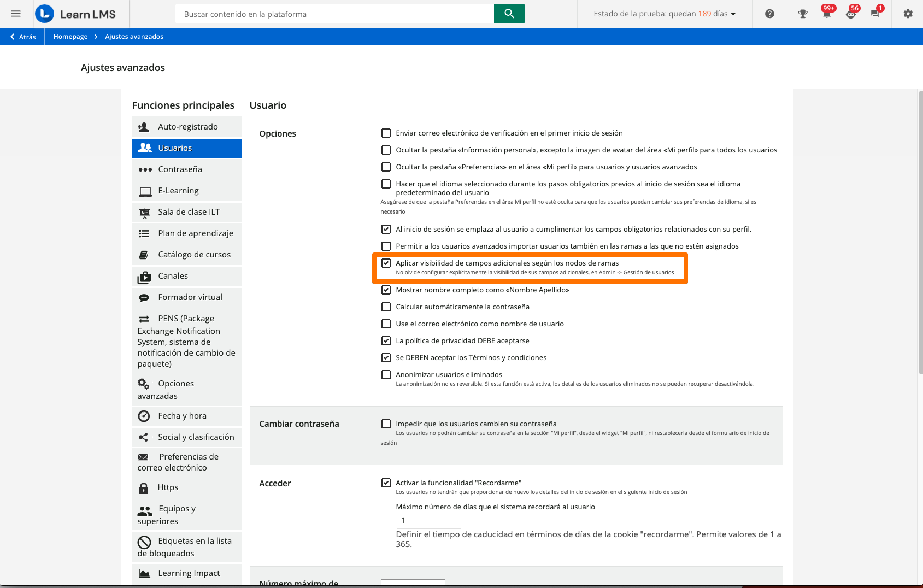Screen dimensions: 923x588
Task: Click the green search magnifier button
Action: 509,14
